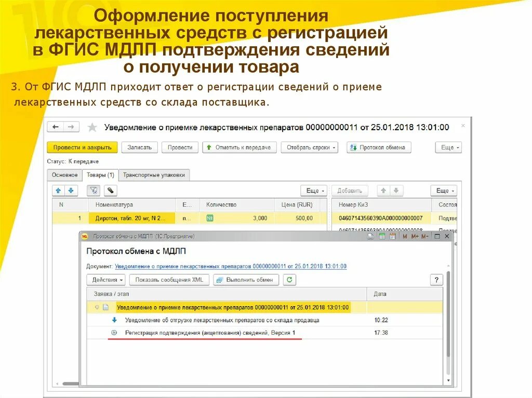Image resolution: width=532 pixels, height=398 pixels.
Task: Click the green N2 icon in the Количество cell
Action: click(210, 218)
